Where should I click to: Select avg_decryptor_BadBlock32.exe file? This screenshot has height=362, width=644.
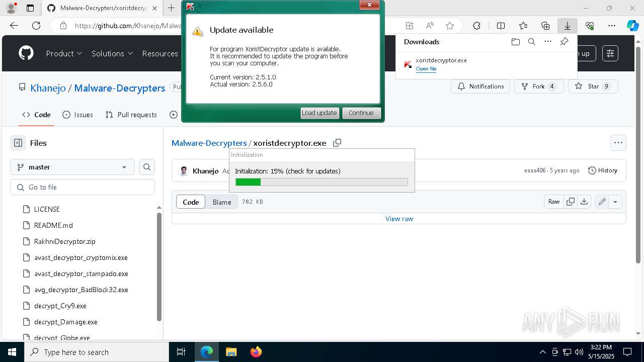tap(81, 290)
